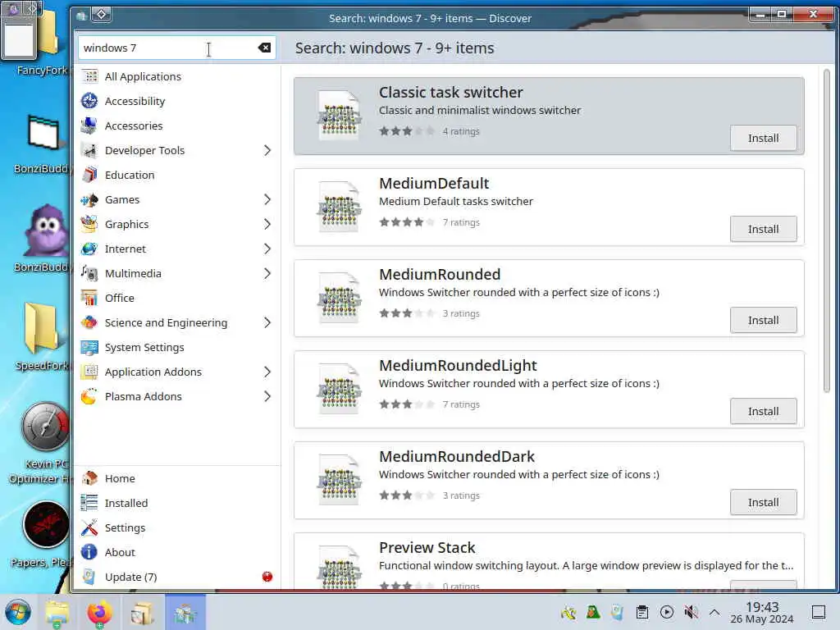840x630 pixels.
Task: Open the Office category
Action: tap(177, 299)
